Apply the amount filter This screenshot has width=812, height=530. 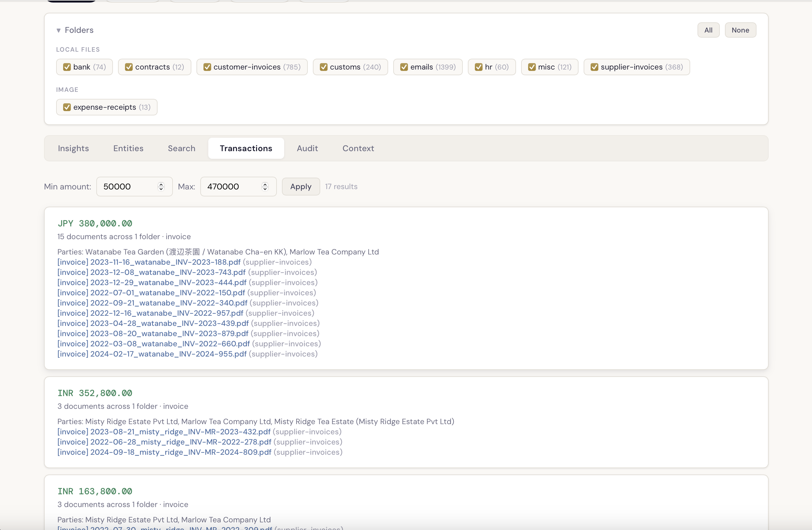tap(301, 187)
